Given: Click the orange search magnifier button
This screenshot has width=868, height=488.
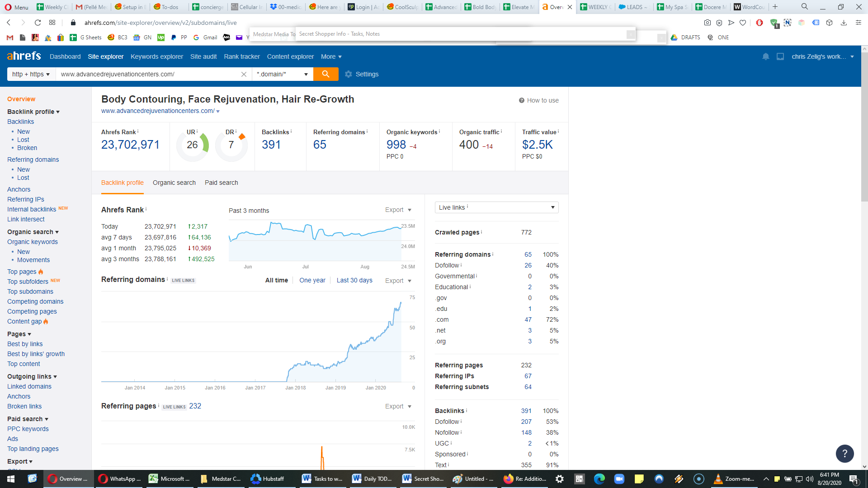Looking at the screenshot, I should click(x=325, y=74).
